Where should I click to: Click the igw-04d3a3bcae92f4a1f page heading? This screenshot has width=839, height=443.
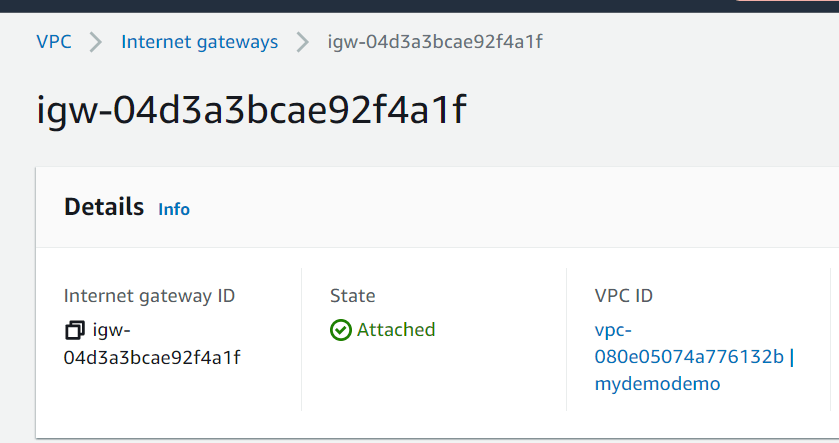[251, 110]
